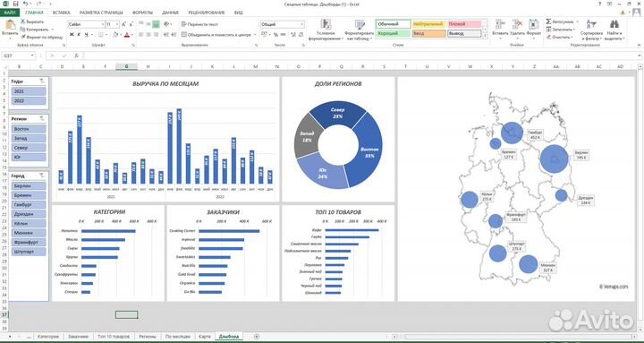Select year 2022 in Годы slicer
The image size is (644, 343).
pos(29,101)
